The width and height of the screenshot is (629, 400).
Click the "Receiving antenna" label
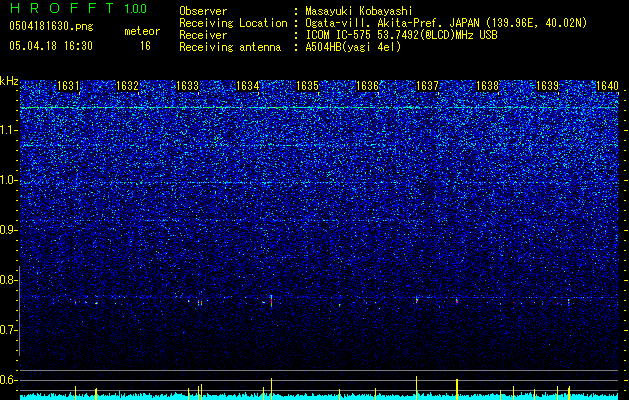pos(230,47)
